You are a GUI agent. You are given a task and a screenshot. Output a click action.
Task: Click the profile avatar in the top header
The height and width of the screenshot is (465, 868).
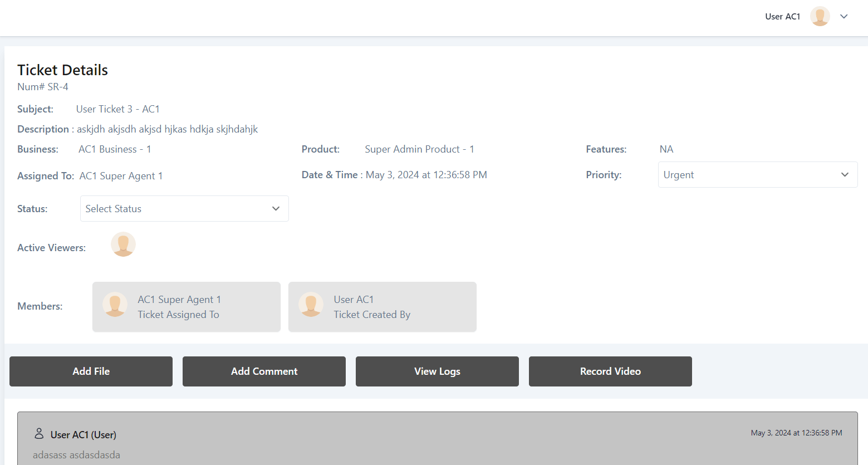click(820, 17)
